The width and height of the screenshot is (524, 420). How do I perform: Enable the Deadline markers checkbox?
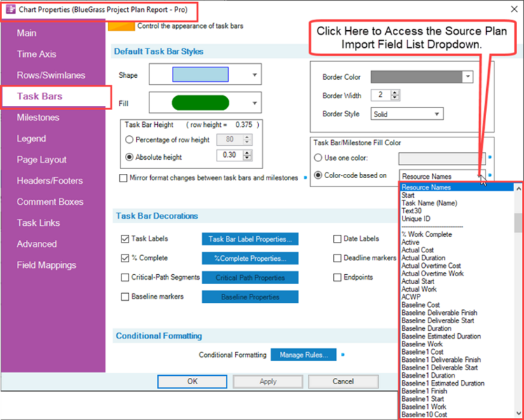click(x=337, y=258)
